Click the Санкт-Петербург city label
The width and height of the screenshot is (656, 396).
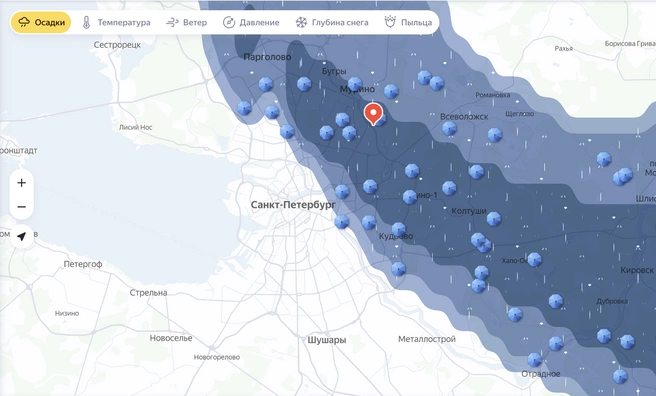[x=293, y=205]
